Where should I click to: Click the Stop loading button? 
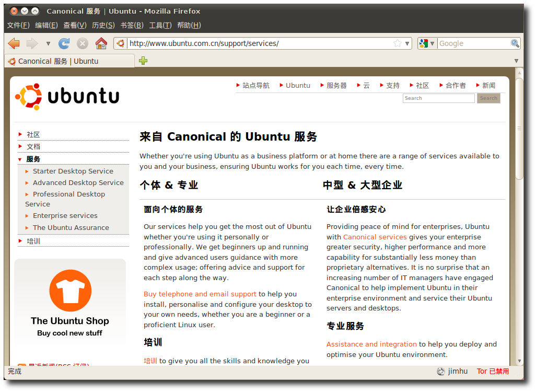(82, 43)
